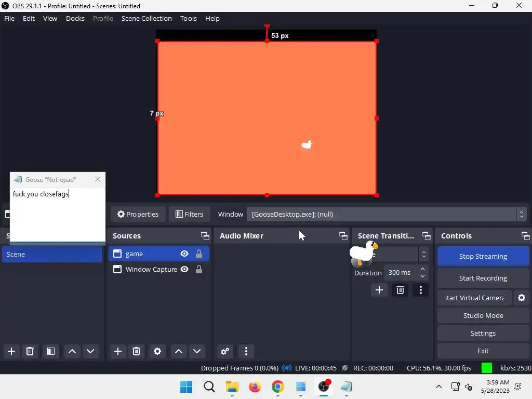The width and height of the screenshot is (532, 399).
Task: Open source properties gear in Sources dock
Action: pyautogui.click(x=157, y=351)
